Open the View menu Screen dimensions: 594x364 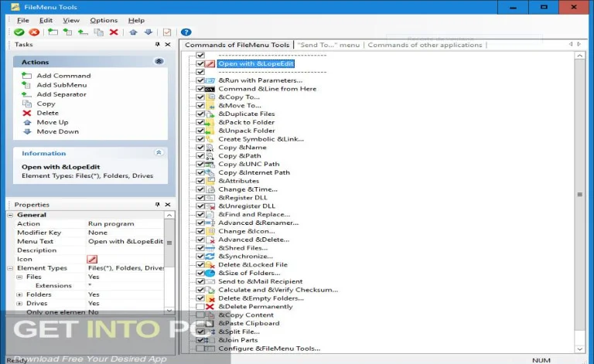tap(71, 20)
